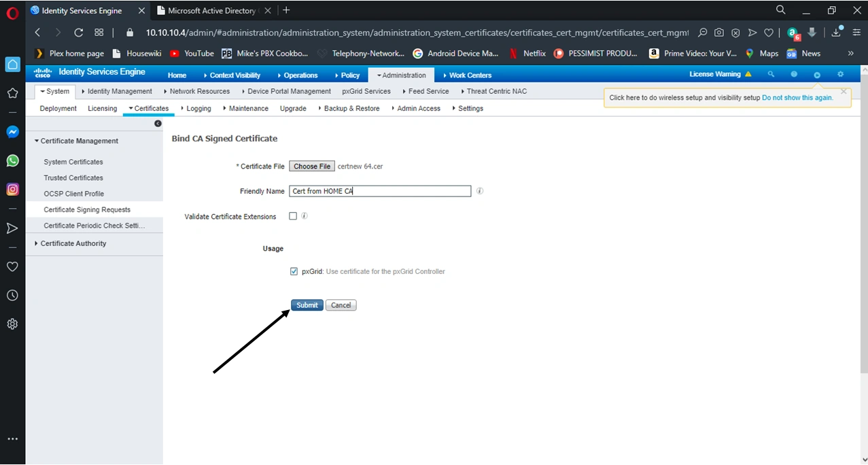Add page to bookmarks heart icon
Viewport: 868px width, 465px height.
pos(769,32)
